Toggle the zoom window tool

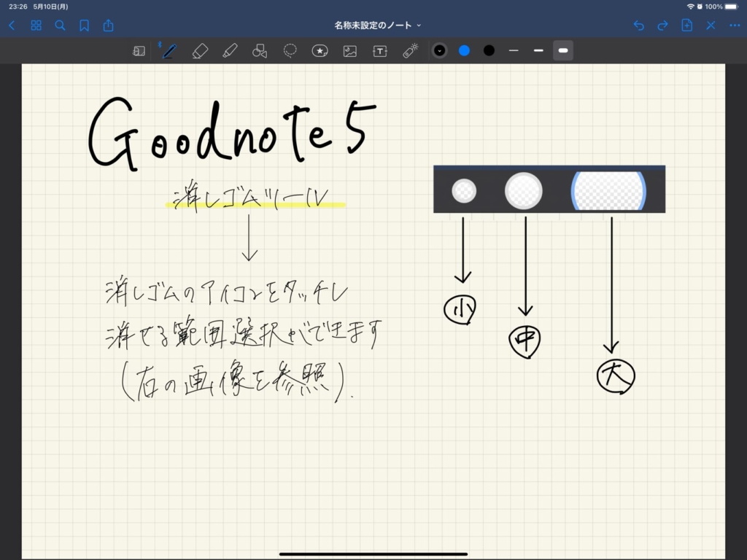139,50
